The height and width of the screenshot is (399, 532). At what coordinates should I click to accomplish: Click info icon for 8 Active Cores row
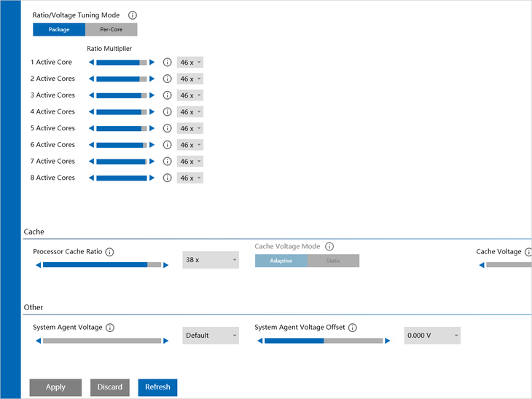[x=167, y=178]
